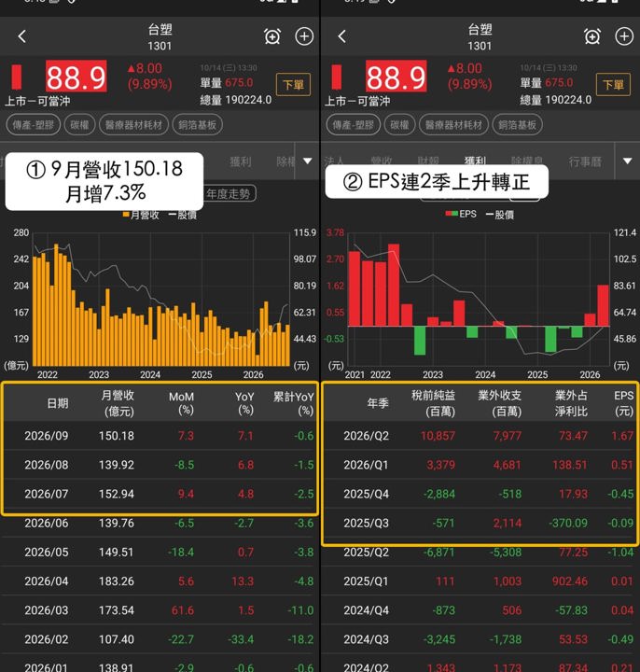Select revenue value 149.51
This screenshot has width=640, height=672.
(117, 553)
